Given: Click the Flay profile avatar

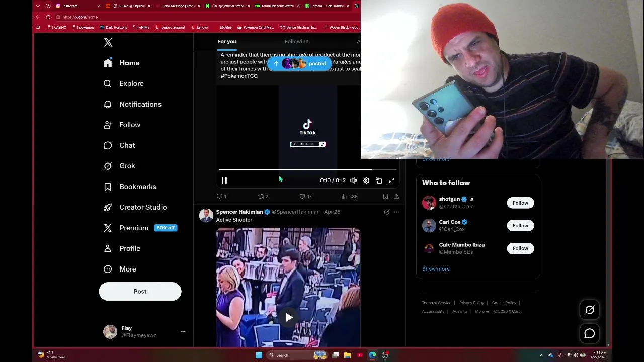Looking at the screenshot, I should 110,332.
